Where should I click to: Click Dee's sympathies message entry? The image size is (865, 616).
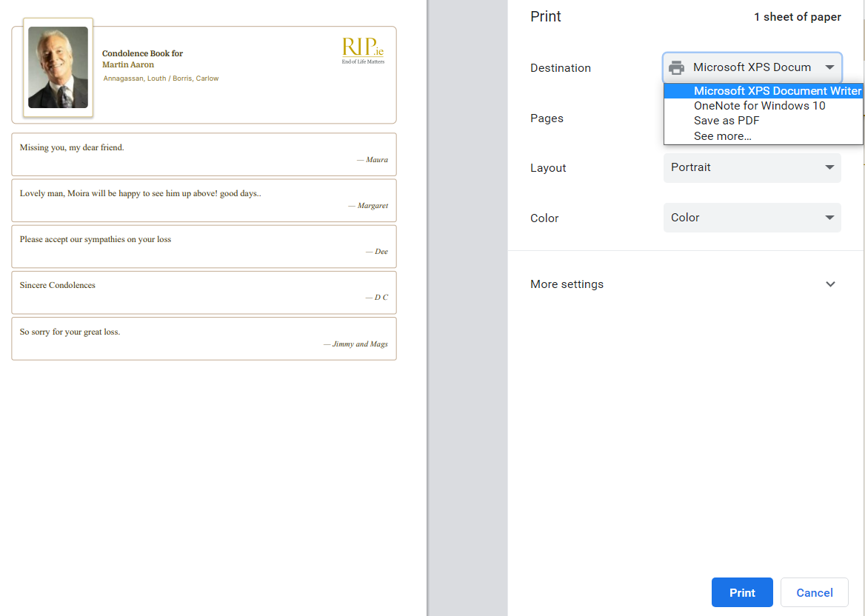(x=204, y=246)
